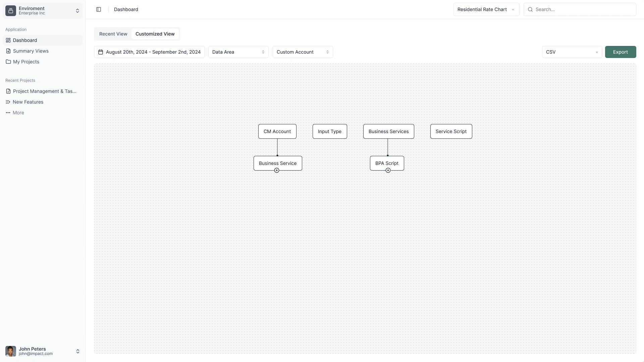This screenshot has width=644, height=362.
Task: Click the More ellipsis icon
Action: pos(8,113)
